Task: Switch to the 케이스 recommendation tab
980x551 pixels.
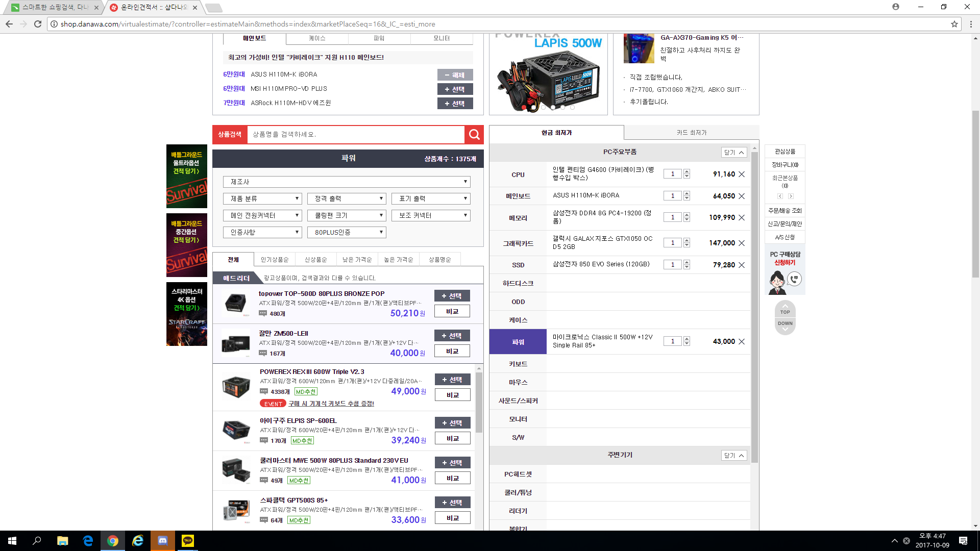Action: [x=317, y=38]
